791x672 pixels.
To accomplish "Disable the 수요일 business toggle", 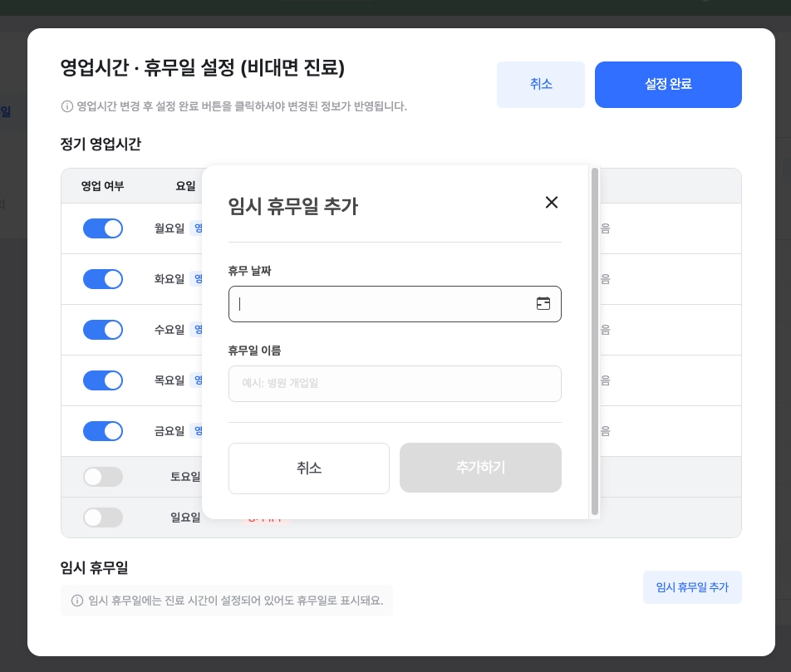I will (103, 330).
